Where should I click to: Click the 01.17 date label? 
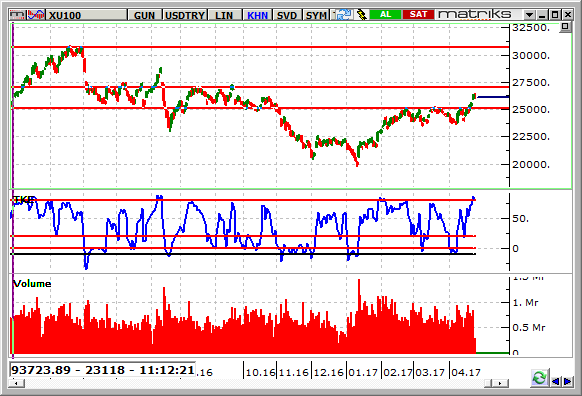(x=363, y=372)
